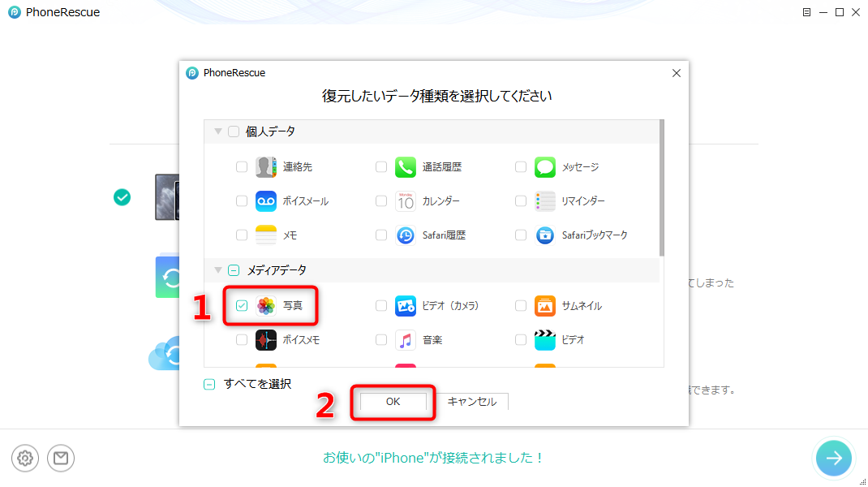The image size is (868, 487).
Task: Click the PhoneRescue logo in the main window
Action: 15,12
